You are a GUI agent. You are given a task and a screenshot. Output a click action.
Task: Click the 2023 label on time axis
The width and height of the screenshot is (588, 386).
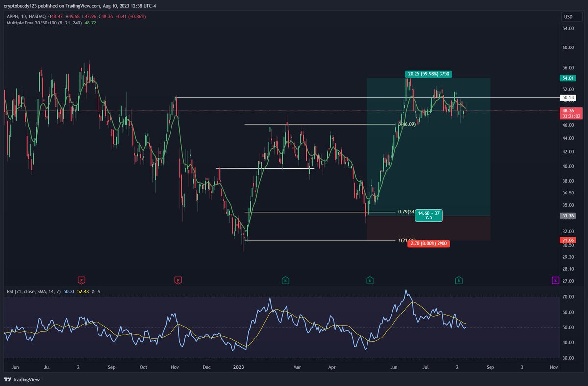point(238,366)
